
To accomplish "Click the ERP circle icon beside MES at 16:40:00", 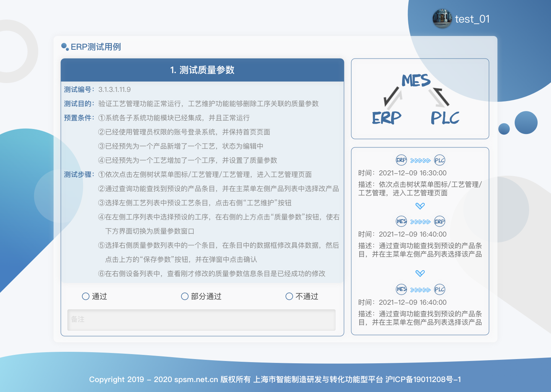I will [x=440, y=221].
